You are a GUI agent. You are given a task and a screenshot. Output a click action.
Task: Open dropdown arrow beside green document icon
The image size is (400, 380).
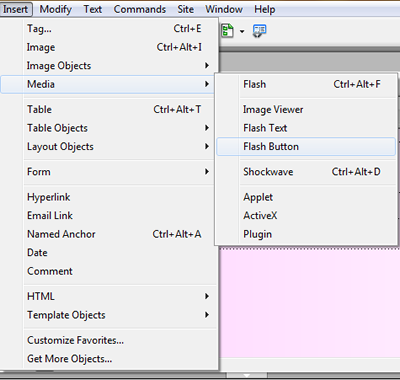(242, 32)
